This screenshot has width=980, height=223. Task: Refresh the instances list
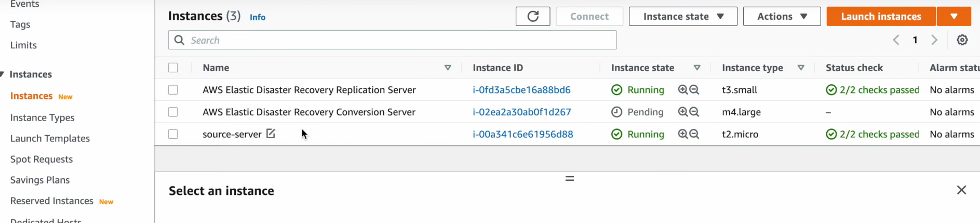click(533, 16)
